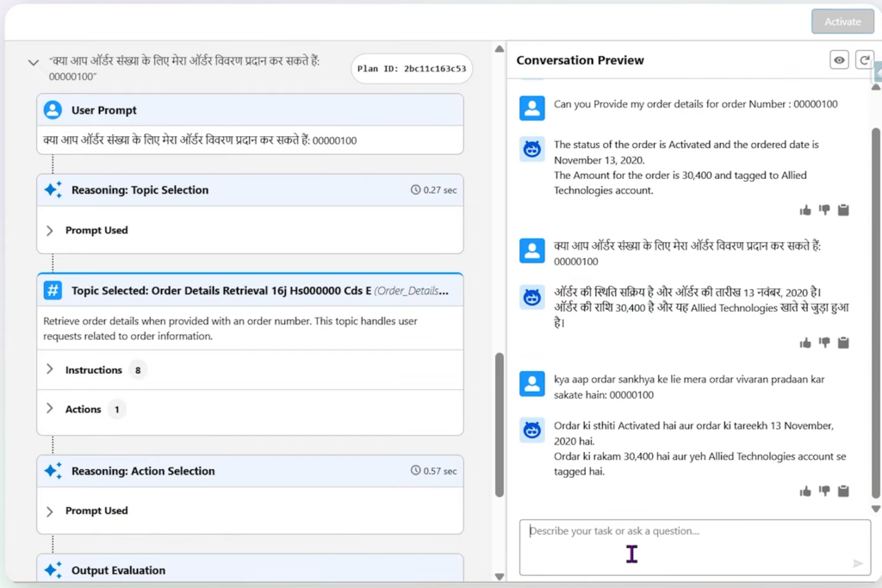The image size is (882, 588).
Task: Click the hash icon of Topic Selected
Action: pyautogui.click(x=53, y=291)
